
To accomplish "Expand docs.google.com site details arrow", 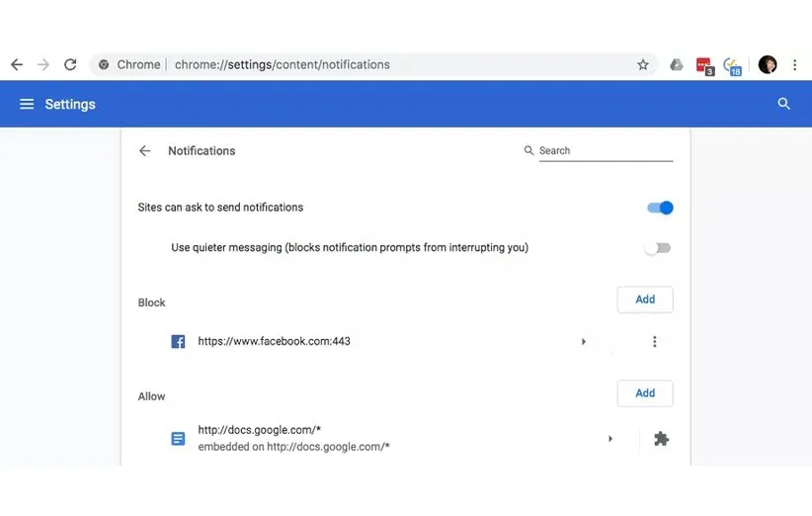I will point(610,439).
